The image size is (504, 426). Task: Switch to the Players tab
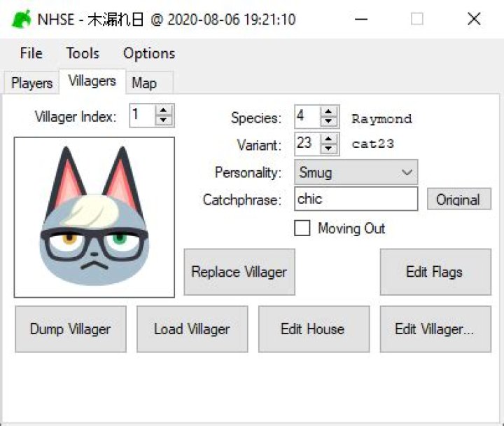coord(31,83)
